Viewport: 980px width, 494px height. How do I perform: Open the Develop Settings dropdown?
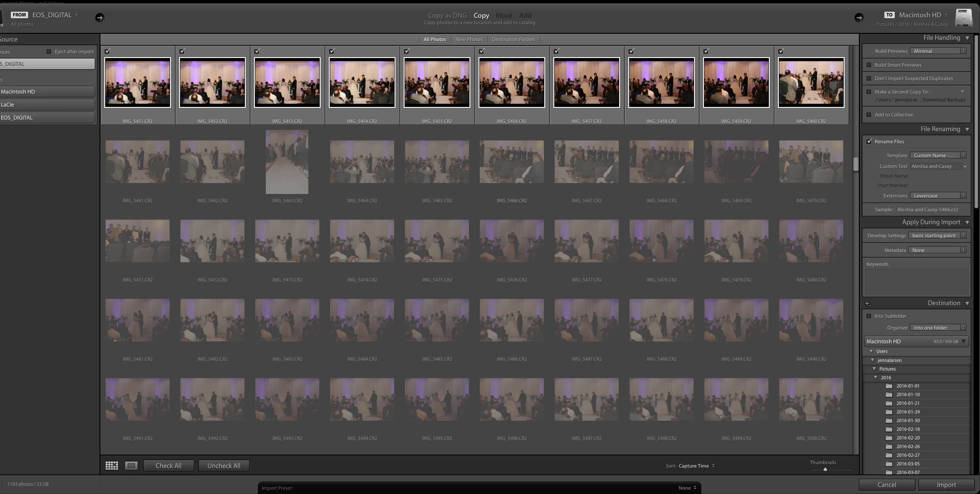coord(937,236)
